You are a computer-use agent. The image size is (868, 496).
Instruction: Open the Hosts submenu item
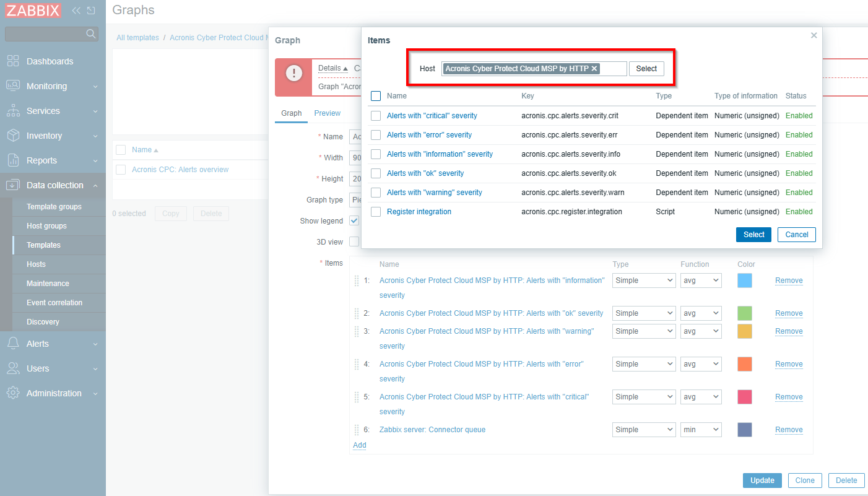click(36, 264)
